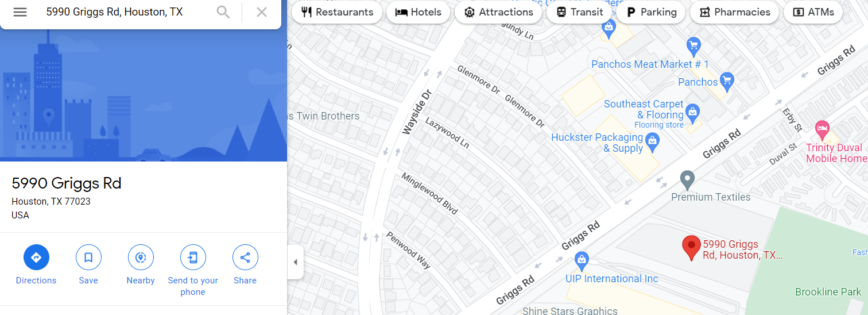Focus the address search input field

point(126,12)
